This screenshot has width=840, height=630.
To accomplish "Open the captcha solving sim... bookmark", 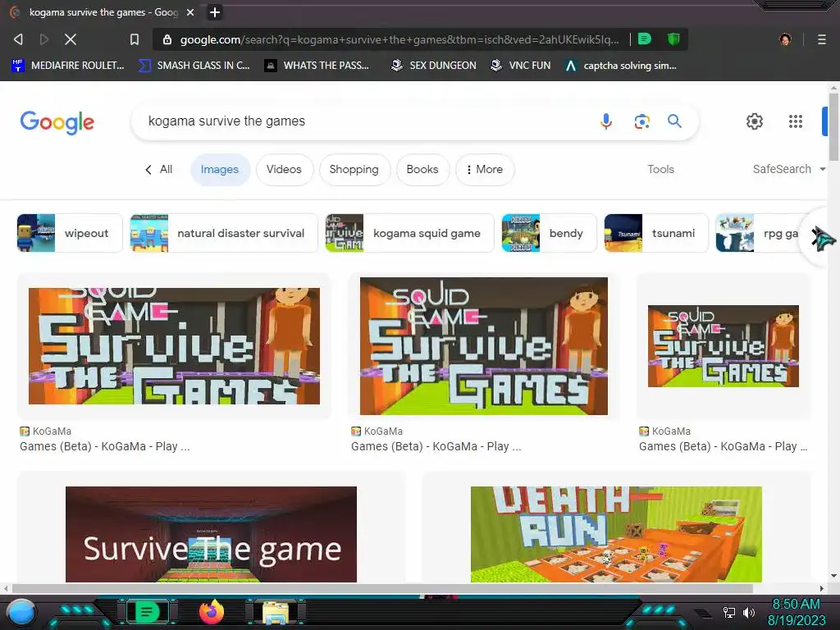I will coord(621,66).
